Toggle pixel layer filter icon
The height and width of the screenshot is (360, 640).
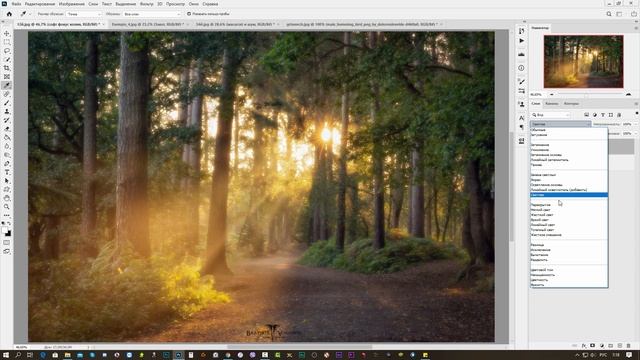(x=587, y=115)
